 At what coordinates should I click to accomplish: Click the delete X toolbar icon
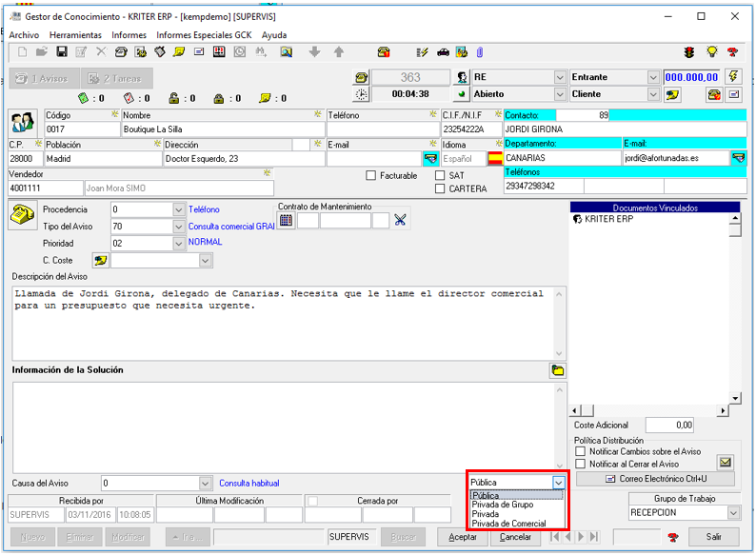pos(101,51)
